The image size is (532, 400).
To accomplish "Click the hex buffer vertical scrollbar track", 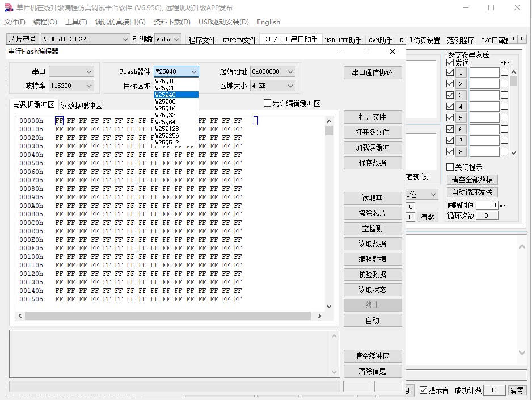I will coord(330,227).
